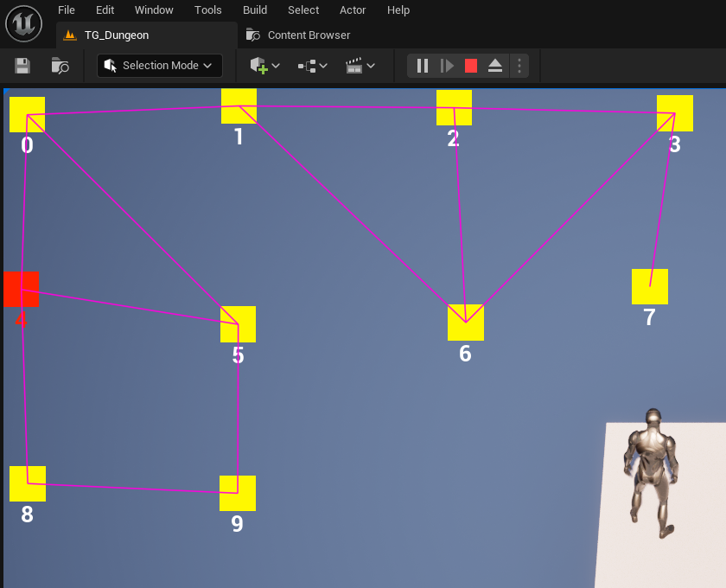
Task: Click the Unreal Engine logo icon
Action: (23, 23)
